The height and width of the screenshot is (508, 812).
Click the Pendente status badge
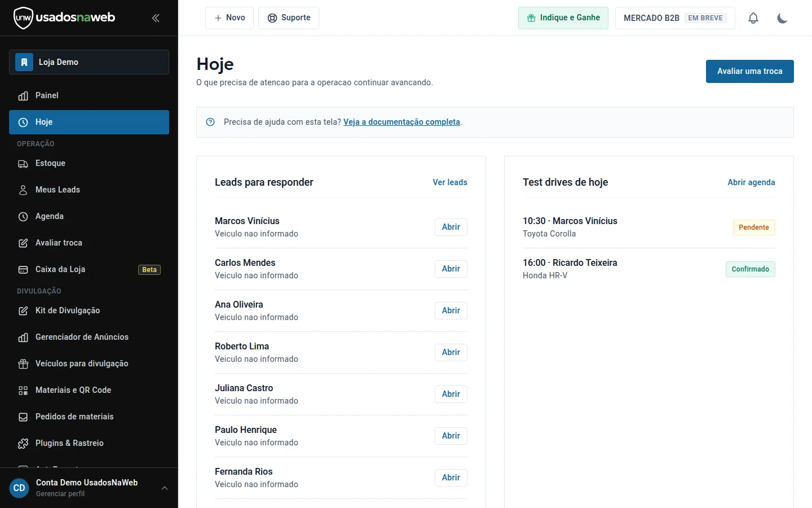pos(754,227)
